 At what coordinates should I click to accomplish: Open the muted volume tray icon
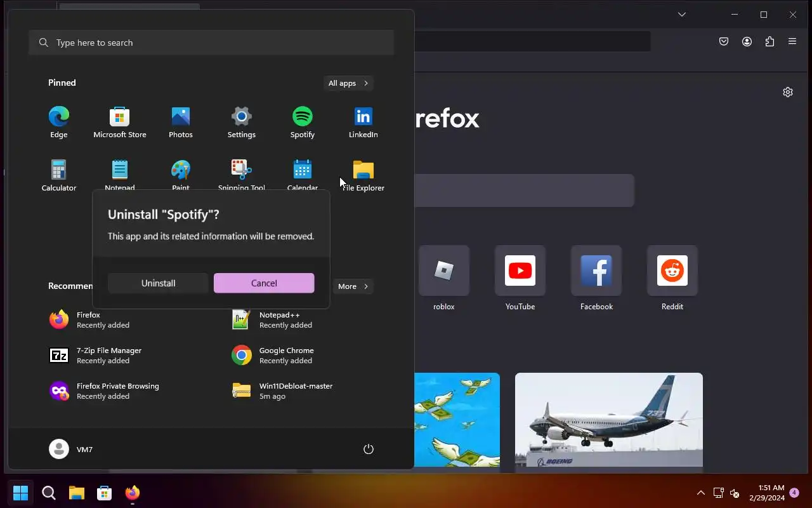pyautogui.click(x=735, y=493)
